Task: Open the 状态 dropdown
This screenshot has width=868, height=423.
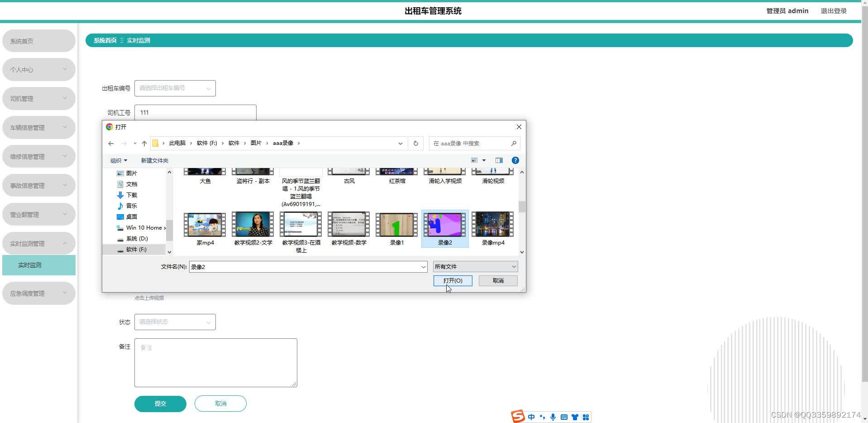Action: point(175,322)
